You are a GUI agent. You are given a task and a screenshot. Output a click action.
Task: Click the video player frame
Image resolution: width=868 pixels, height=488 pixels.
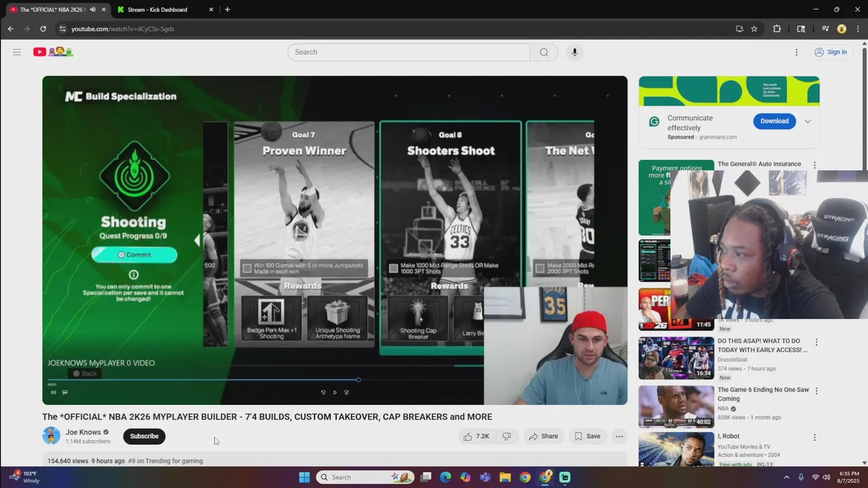pyautogui.click(x=334, y=240)
